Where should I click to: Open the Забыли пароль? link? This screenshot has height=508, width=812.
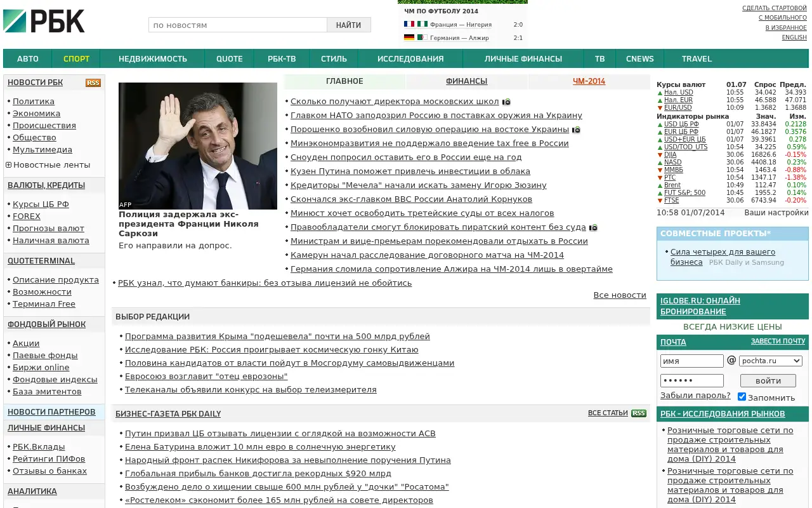(695, 396)
